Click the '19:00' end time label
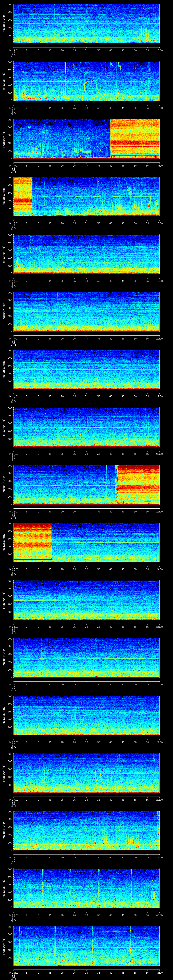The height and width of the screenshot is (980, 173). point(159,280)
